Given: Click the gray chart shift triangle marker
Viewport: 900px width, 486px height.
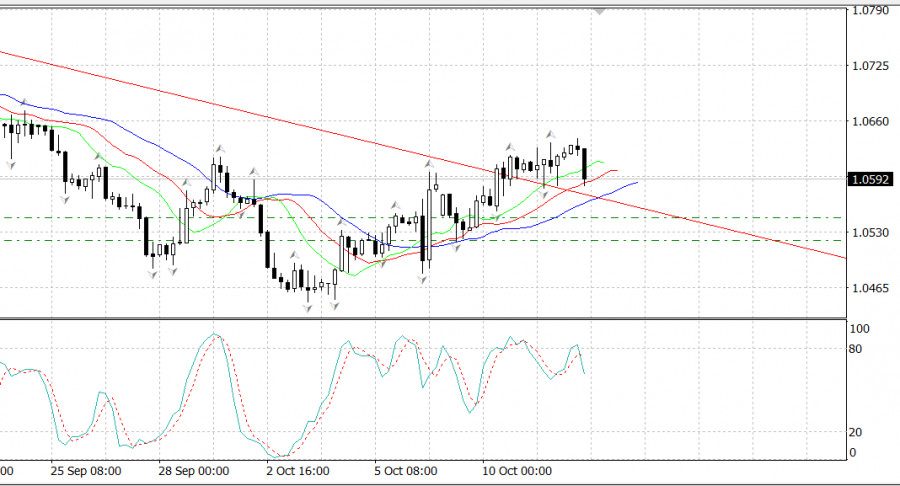Looking at the screenshot, I should coord(599,11).
